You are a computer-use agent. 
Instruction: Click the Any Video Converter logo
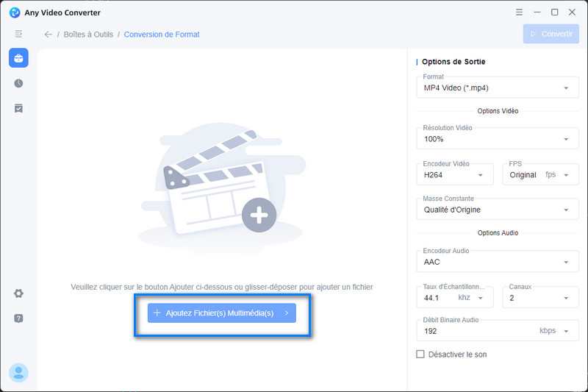click(15, 13)
